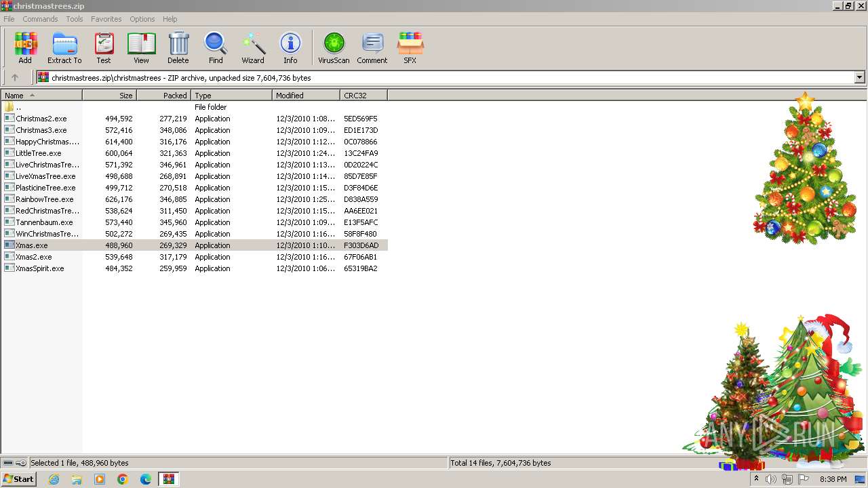The image size is (868, 488).
Task: Select LittleTree.exe in the list
Action: 194,153
